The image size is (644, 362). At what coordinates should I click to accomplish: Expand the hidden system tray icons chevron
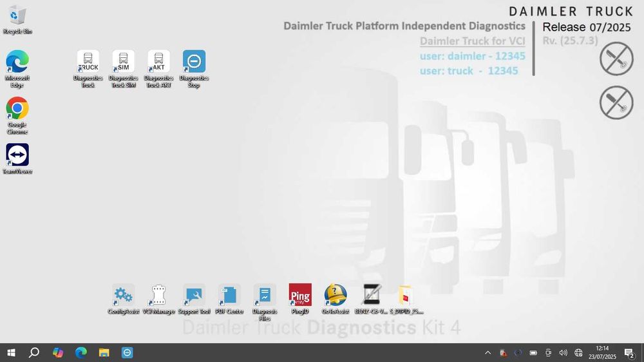pos(488,352)
